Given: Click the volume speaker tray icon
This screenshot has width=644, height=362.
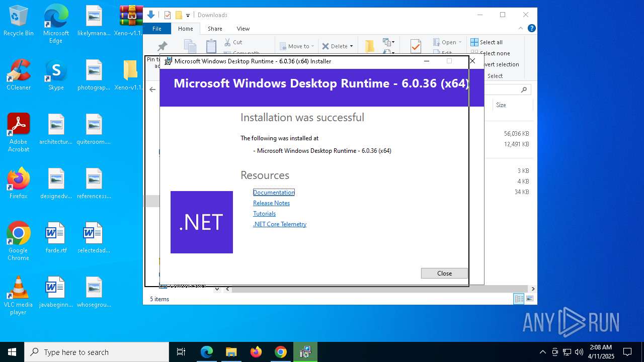Looking at the screenshot, I should 579,352.
